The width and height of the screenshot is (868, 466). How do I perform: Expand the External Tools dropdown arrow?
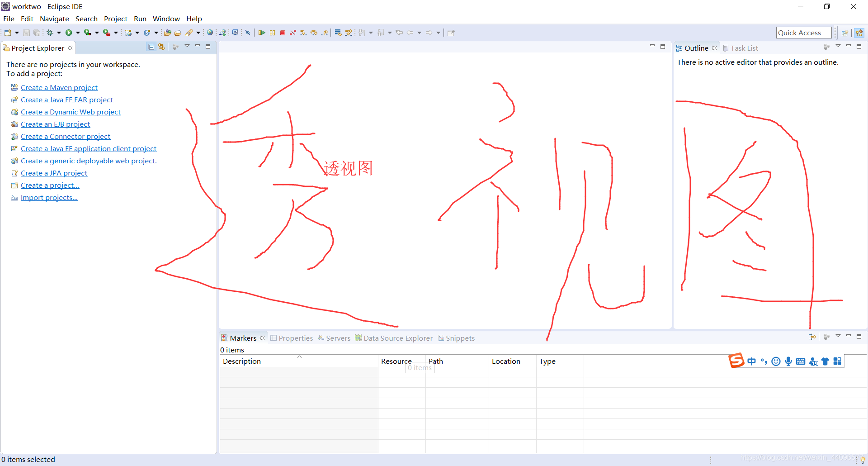[x=116, y=33]
